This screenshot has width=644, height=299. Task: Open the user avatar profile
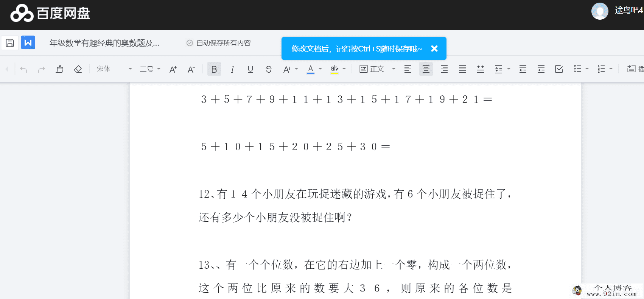pos(600,11)
